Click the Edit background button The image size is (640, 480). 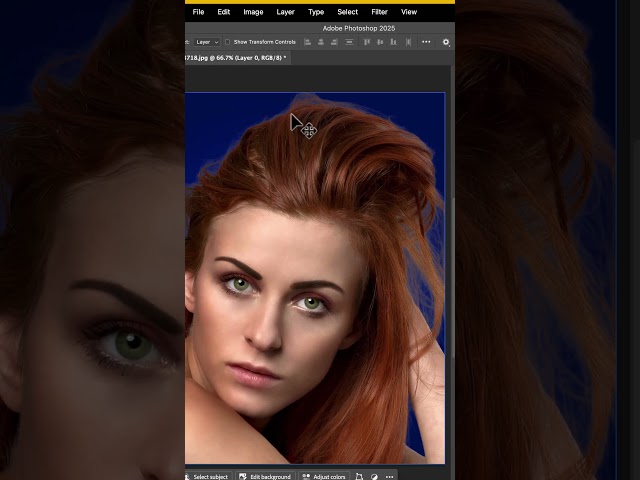point(265,476)
